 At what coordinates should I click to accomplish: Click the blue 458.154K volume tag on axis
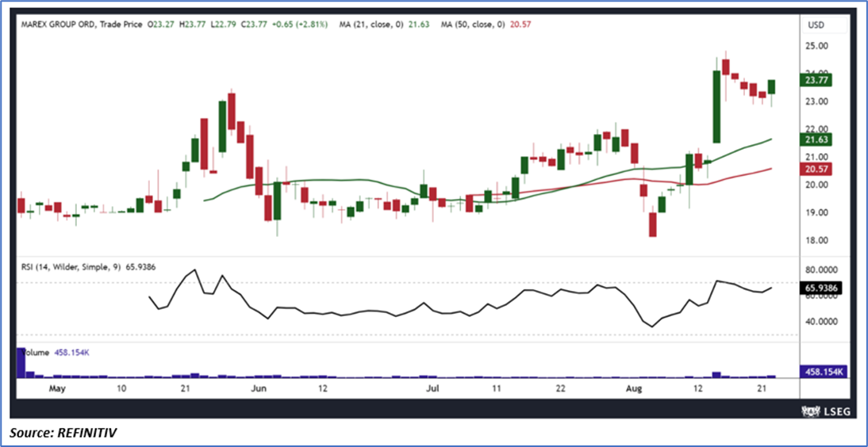pyautogui.click(x=823, y=372)
